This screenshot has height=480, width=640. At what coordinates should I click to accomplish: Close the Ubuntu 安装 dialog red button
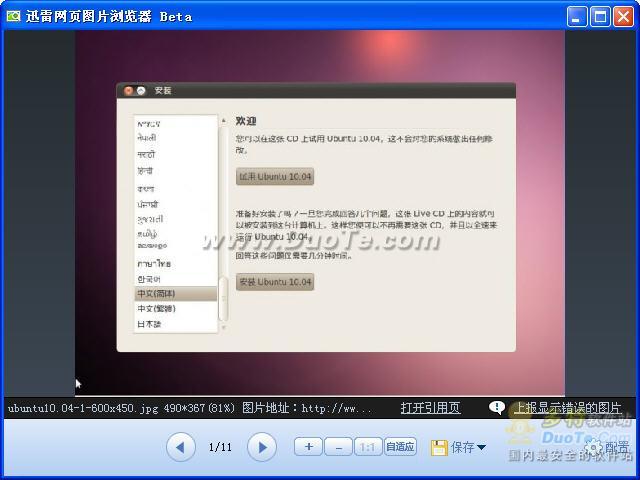(x=129, y=91)
